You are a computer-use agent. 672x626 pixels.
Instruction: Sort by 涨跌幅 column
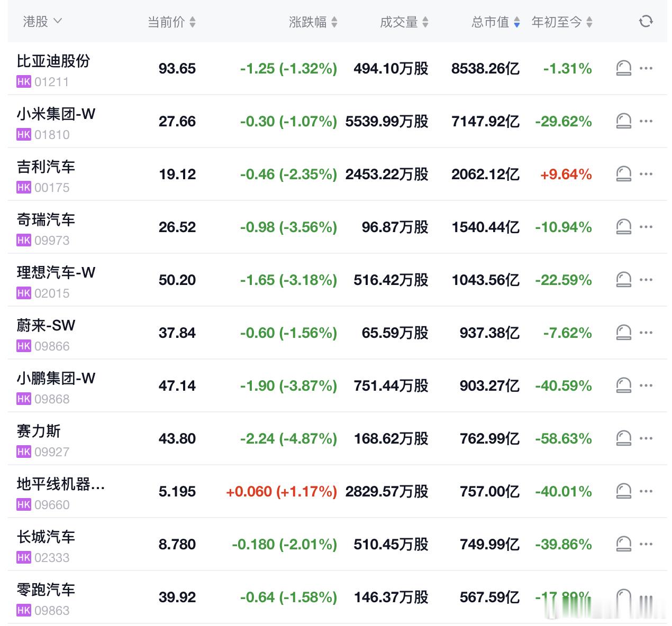(313, 22)
